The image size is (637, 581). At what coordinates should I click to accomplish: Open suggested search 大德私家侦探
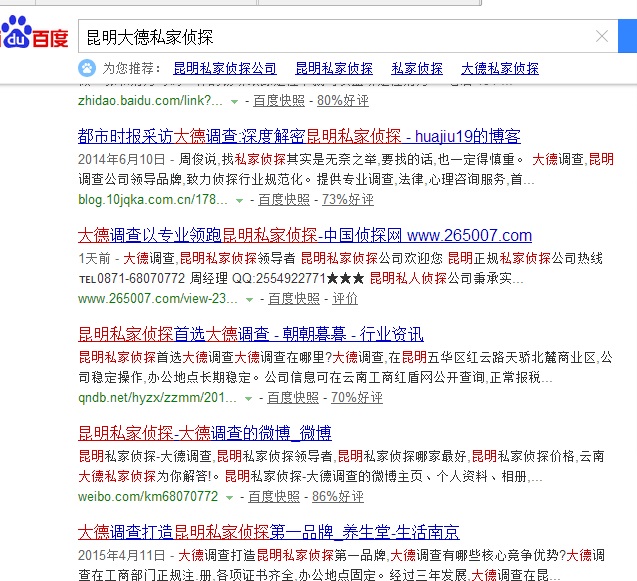500,68
